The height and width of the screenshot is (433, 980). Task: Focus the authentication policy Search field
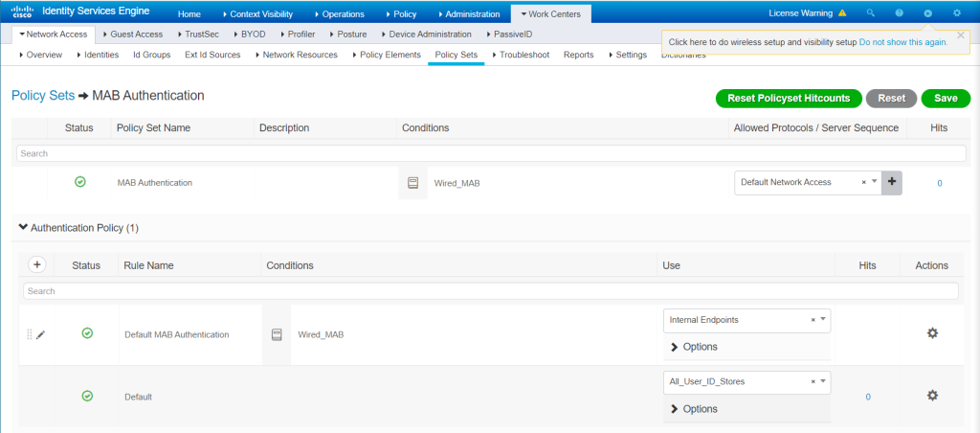tap(491, 291)
